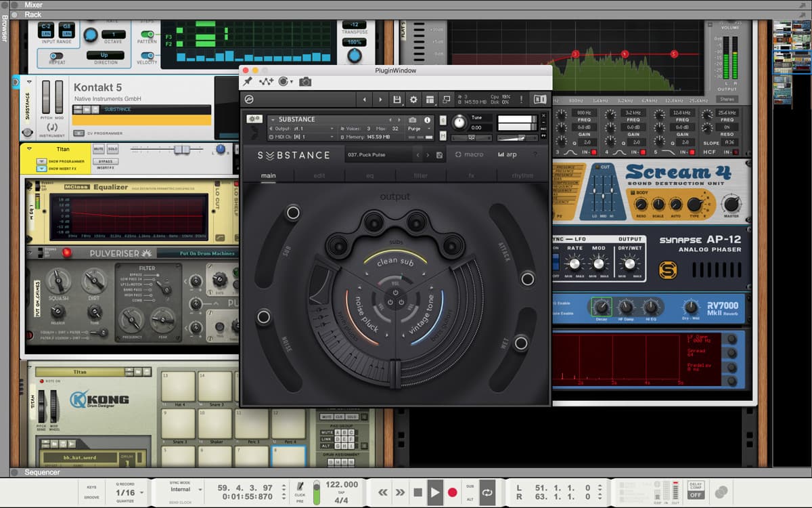
Task: Switch to the edit tab in Substance
Action: click(x=318, y=175)
